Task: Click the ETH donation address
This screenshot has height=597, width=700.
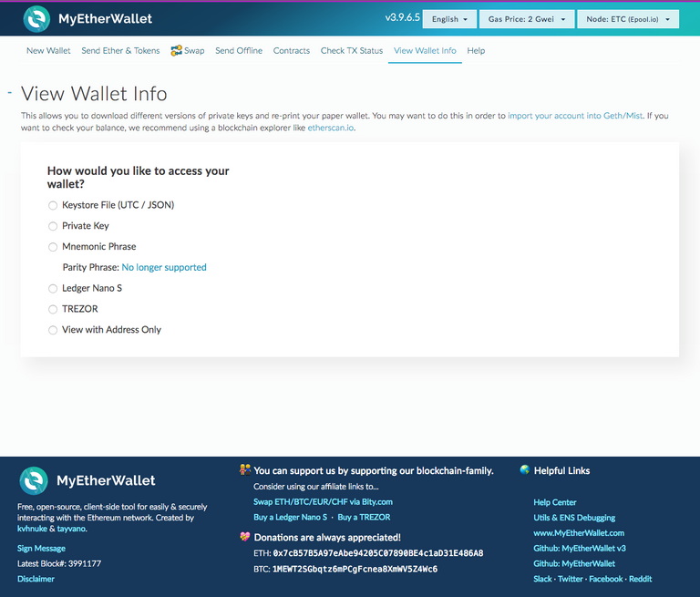Action: click(x=378, y=553)
